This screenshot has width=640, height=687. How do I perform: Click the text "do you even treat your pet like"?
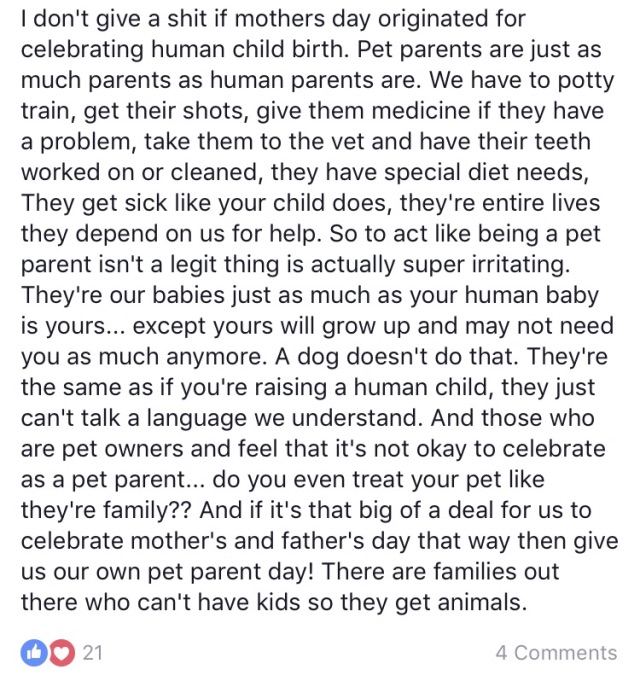[378, 479]
